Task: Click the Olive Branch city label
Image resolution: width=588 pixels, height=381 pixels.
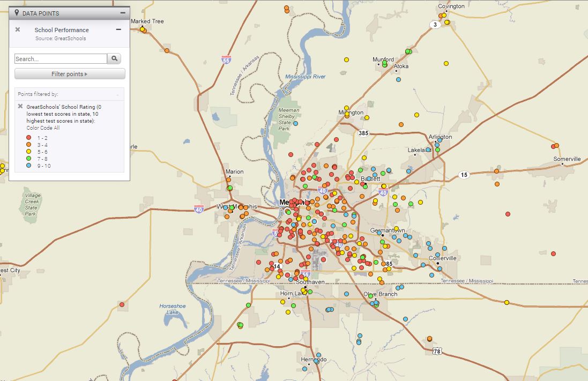Action: point(380,294)
